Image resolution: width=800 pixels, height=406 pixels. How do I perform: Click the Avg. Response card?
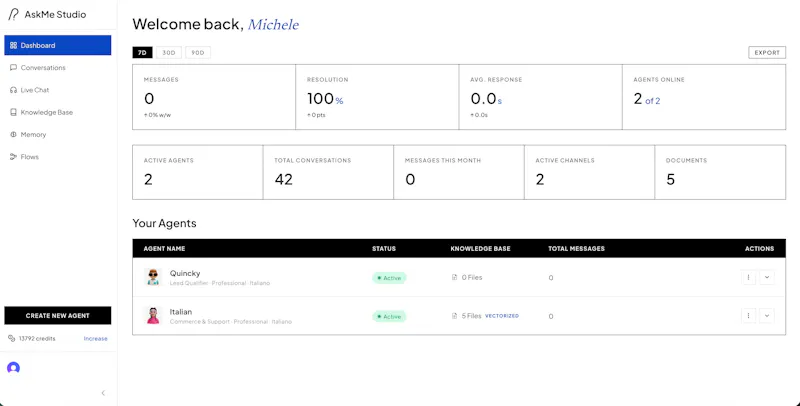[x=540, y=97]
